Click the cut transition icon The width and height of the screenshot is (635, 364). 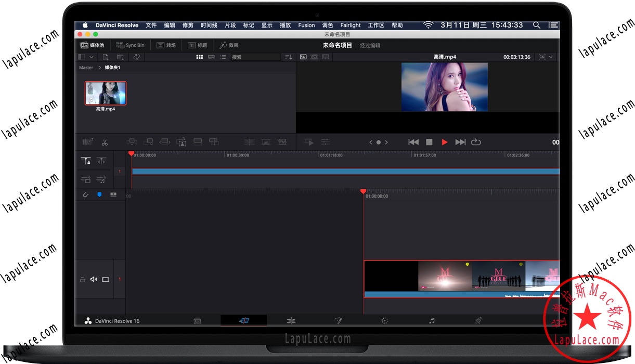click(249, 141)
